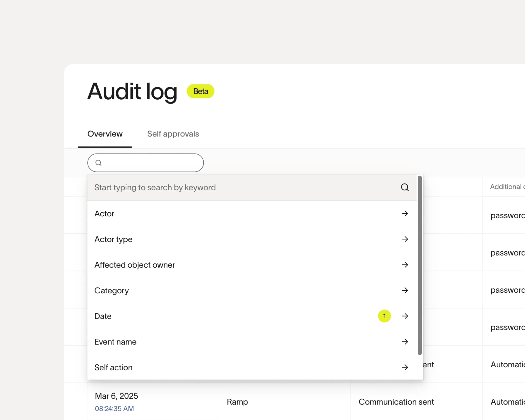525x420 pixels.
Task: Click the yellow badge showing one active Date filter
Action: 384,316
